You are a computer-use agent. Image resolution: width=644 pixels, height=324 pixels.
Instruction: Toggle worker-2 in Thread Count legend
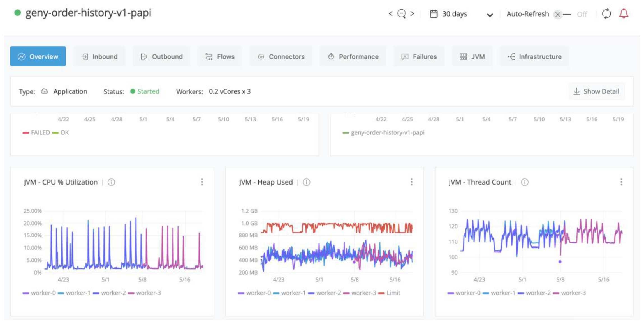point(534,293)
